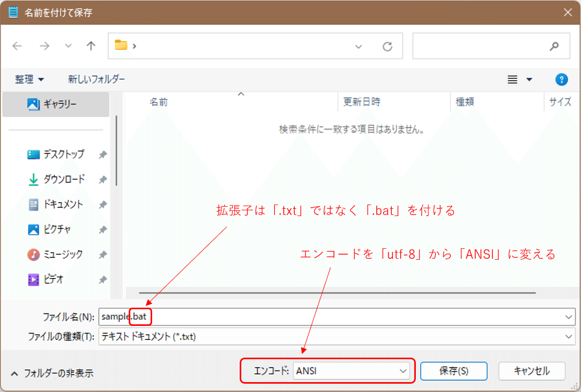The image size is (581, 392).
Task: Click the 保存(S) button
Action: (453, 371)
